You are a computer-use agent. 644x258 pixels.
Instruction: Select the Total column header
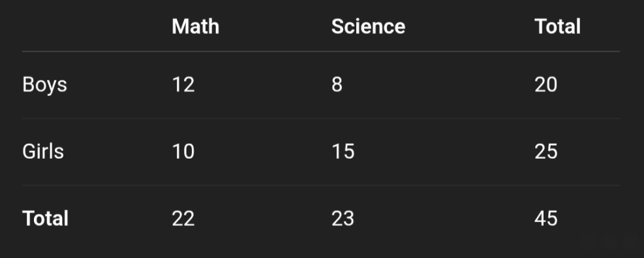[557, 26]
